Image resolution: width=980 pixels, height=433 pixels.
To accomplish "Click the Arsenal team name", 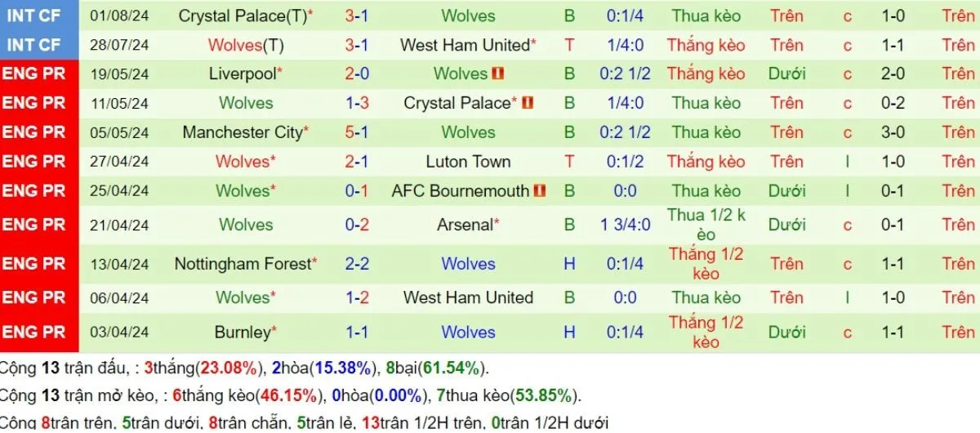I will point(465,225).
